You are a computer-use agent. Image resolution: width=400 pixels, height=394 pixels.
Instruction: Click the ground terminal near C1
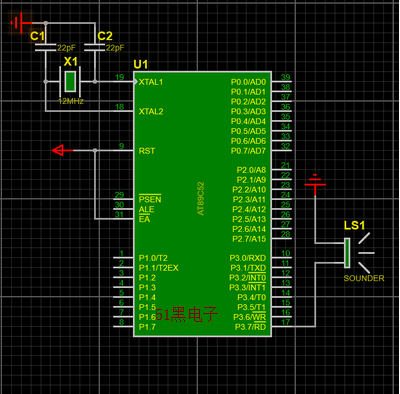click(21, 23)
